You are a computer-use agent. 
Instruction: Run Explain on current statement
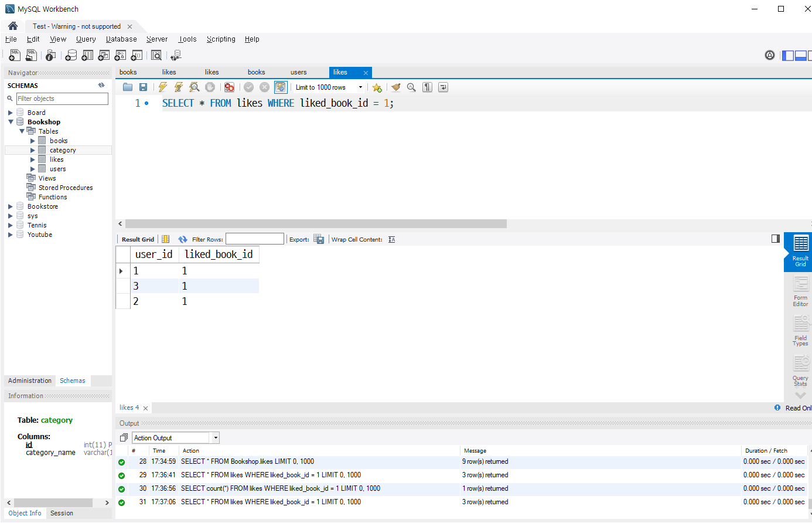coord(195,87)
